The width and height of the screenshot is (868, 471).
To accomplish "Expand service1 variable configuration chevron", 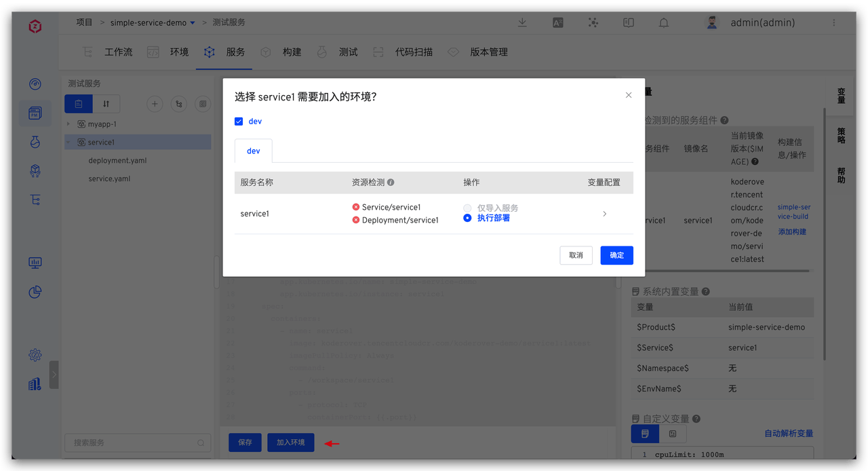I will pyautogui.click(x=604, y=213).
